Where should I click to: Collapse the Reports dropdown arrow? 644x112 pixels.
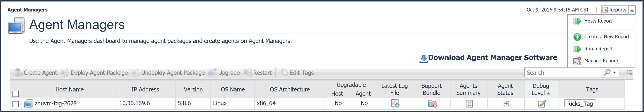(632, 10)
